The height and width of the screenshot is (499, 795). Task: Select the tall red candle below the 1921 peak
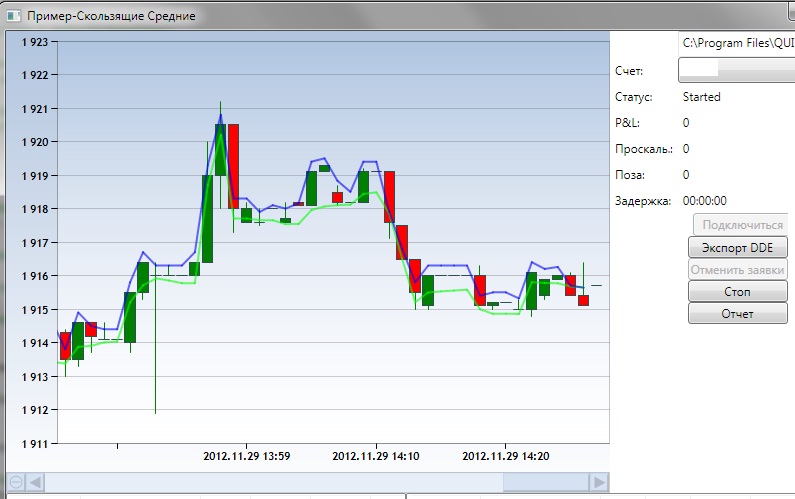click(233, 165)
